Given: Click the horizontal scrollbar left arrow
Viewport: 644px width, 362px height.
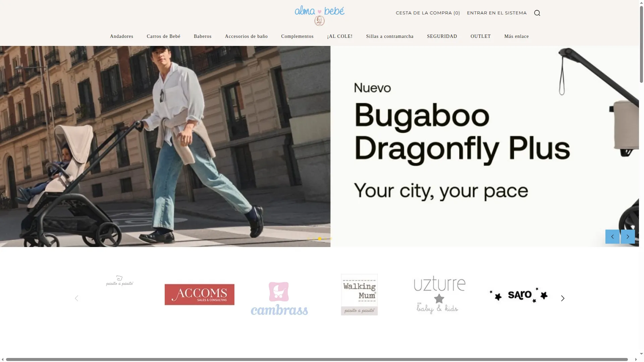Looking at the screenshot, I should 3,359.
